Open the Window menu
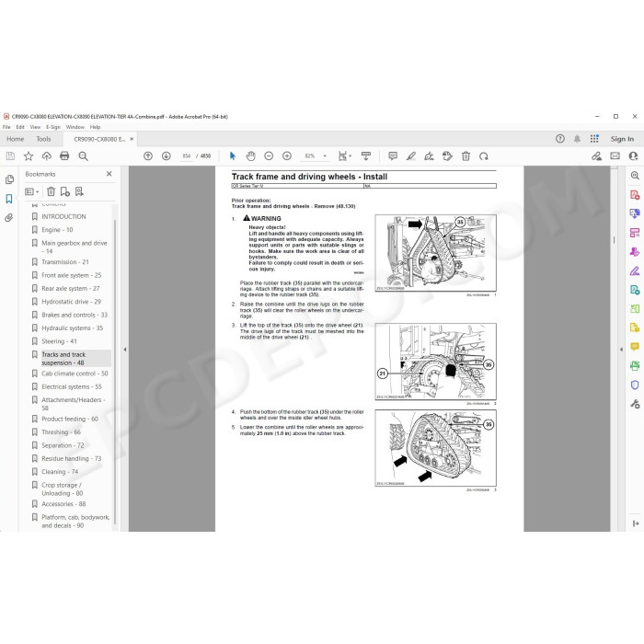The image size is (644, 644). 75,127
